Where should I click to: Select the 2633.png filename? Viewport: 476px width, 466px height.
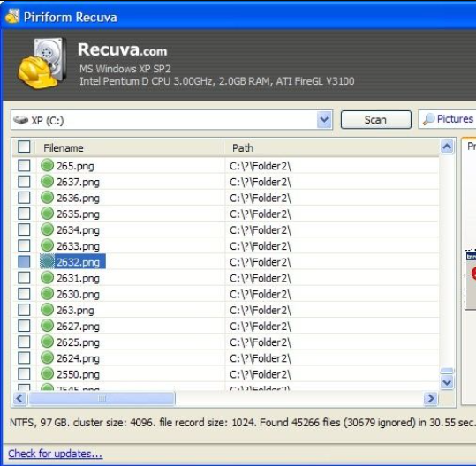78,246
